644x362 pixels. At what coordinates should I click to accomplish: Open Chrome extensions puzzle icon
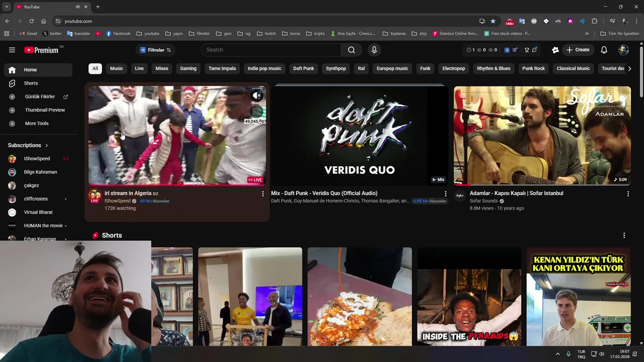pyautogui.click(x=594, y=21)
